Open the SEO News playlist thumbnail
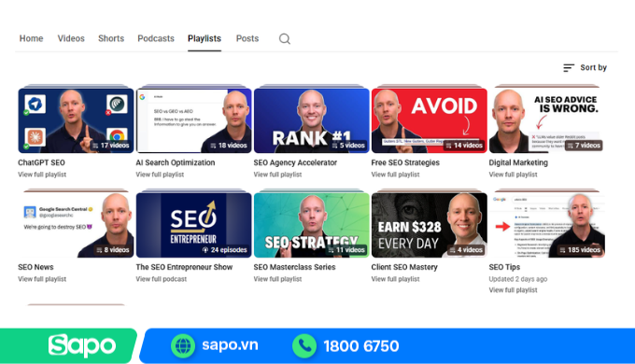This screenshot has height=364, width=635. click(76, 225)
